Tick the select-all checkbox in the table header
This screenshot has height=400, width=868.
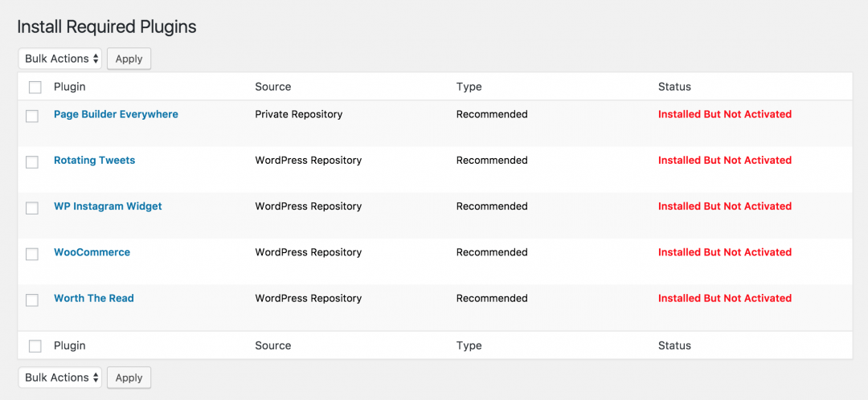(x=35, y=88)
